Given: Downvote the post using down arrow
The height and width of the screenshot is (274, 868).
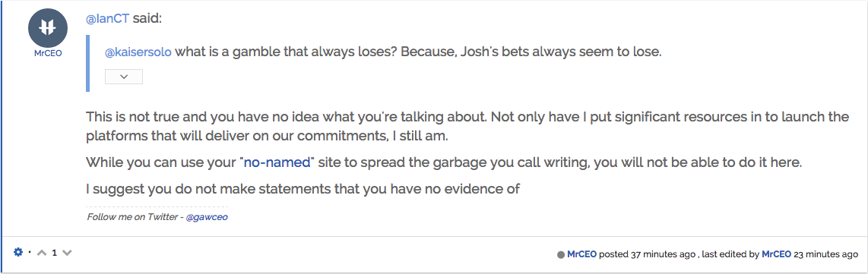Looking at the screenshot, I should point(67,253).
